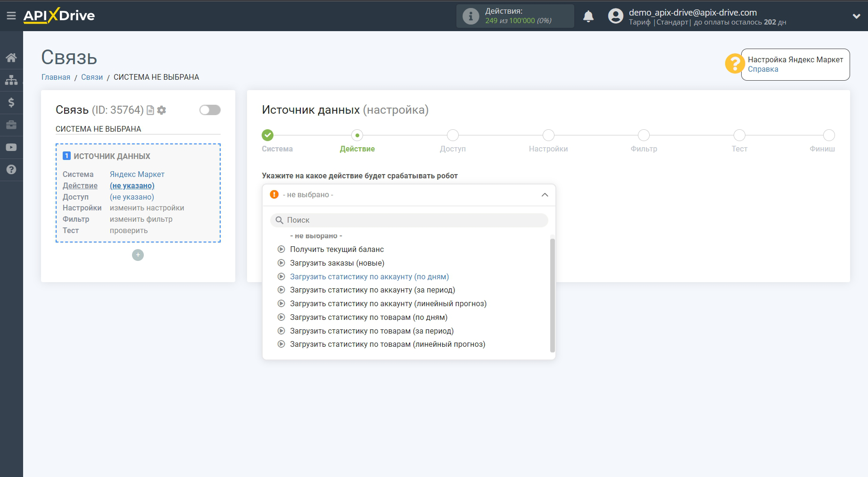Click 'изменить настройки' link
Image resolution: width=868 pixels, height=477 pixels.
(x=147, y=208)
